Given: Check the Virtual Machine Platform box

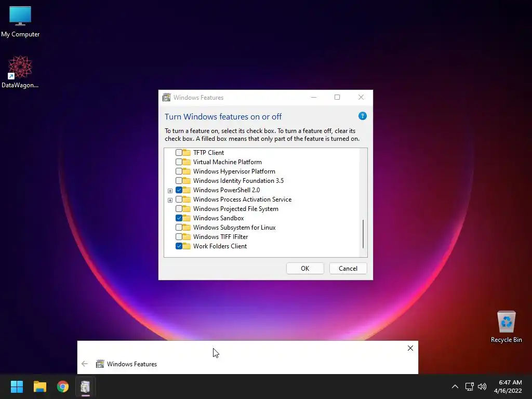Looking at the screenshot, I should (x=179, y=162).
